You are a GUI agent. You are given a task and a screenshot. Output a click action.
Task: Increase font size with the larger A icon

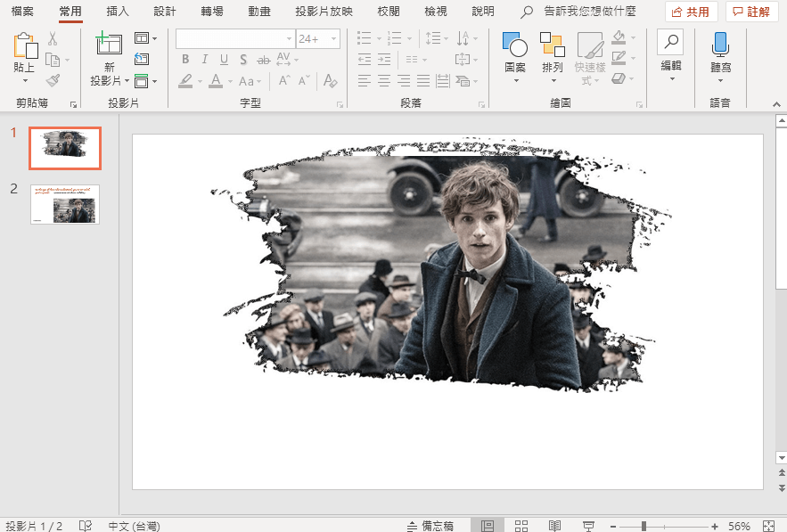click(284, 81)
